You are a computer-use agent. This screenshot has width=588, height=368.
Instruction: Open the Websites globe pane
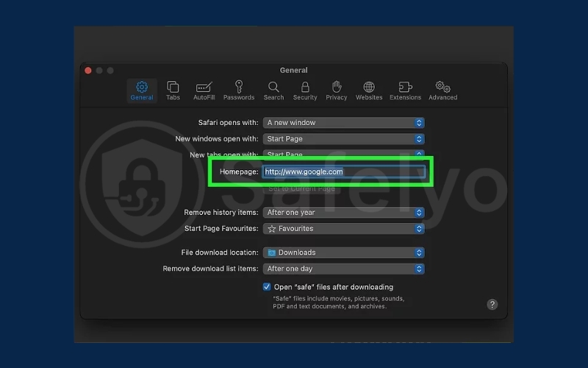pos(369,91)
